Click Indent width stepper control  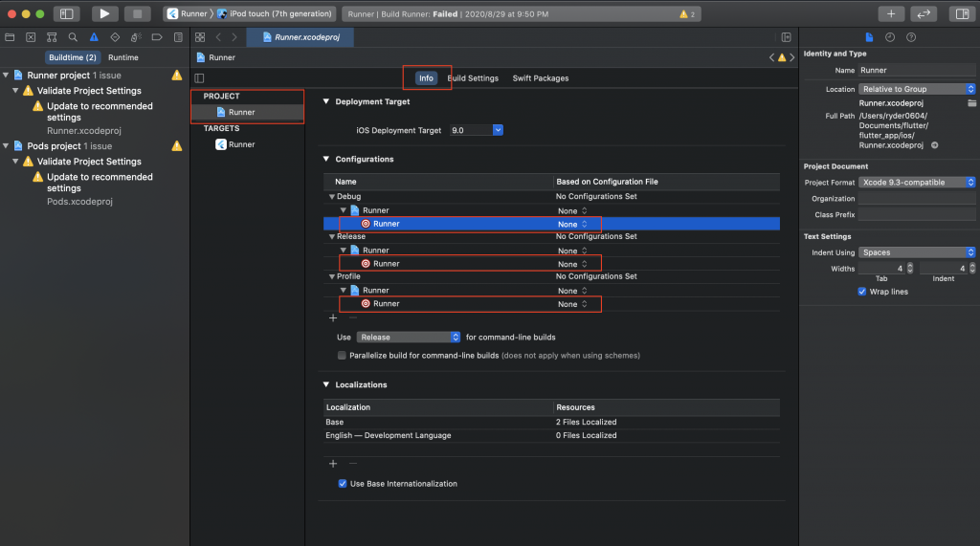click(x=972, y=269)
